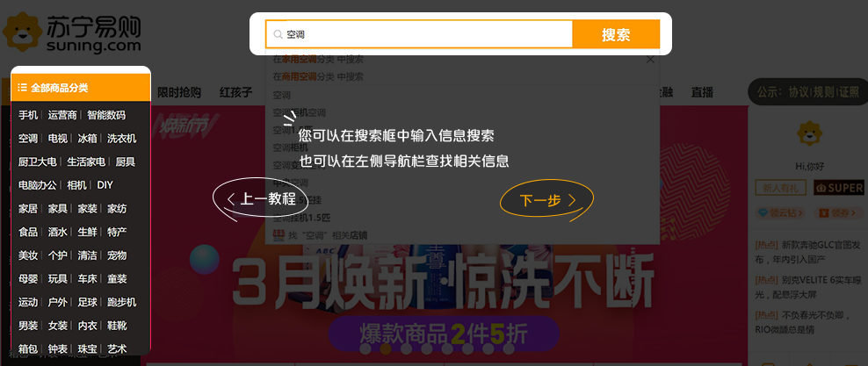Click the search input containing 空调
Screen dimensions: 868x366
[420, 34]
